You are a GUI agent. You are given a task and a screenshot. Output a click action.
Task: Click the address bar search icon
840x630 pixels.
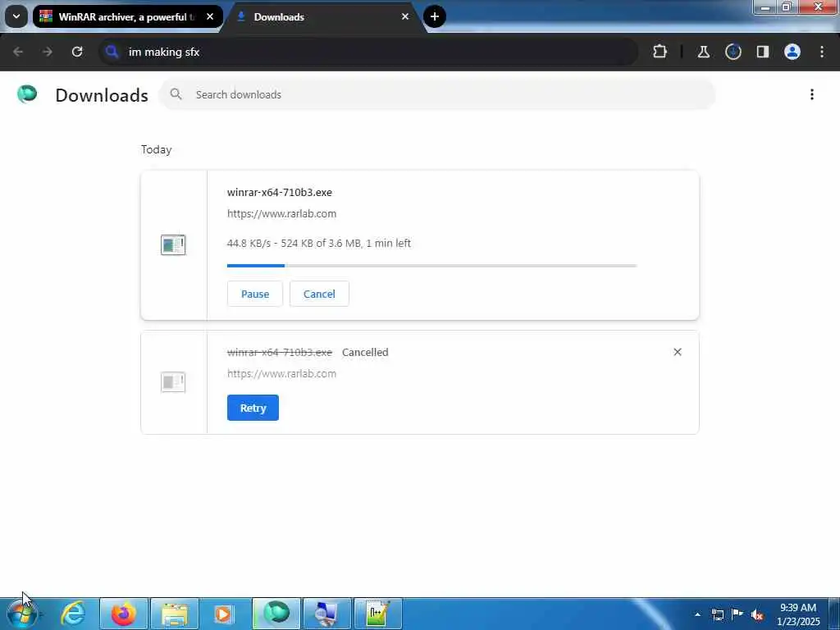pos(112,52)
